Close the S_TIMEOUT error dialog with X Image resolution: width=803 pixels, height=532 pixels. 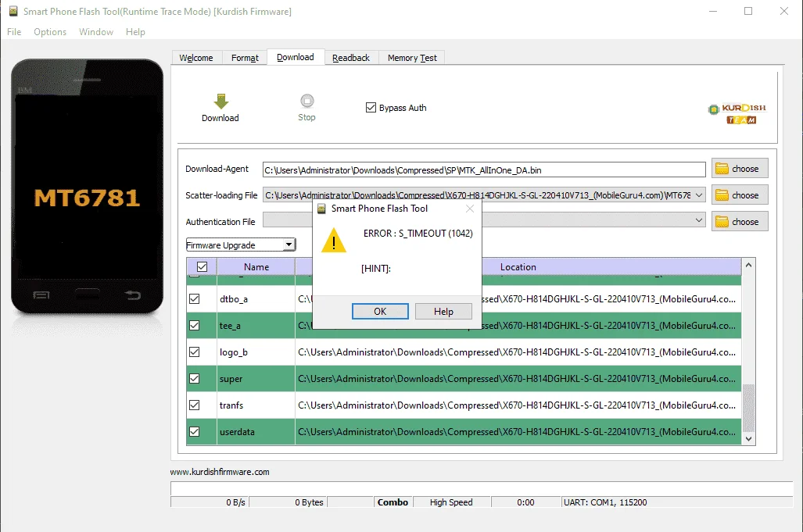click(x=470, y=209)
